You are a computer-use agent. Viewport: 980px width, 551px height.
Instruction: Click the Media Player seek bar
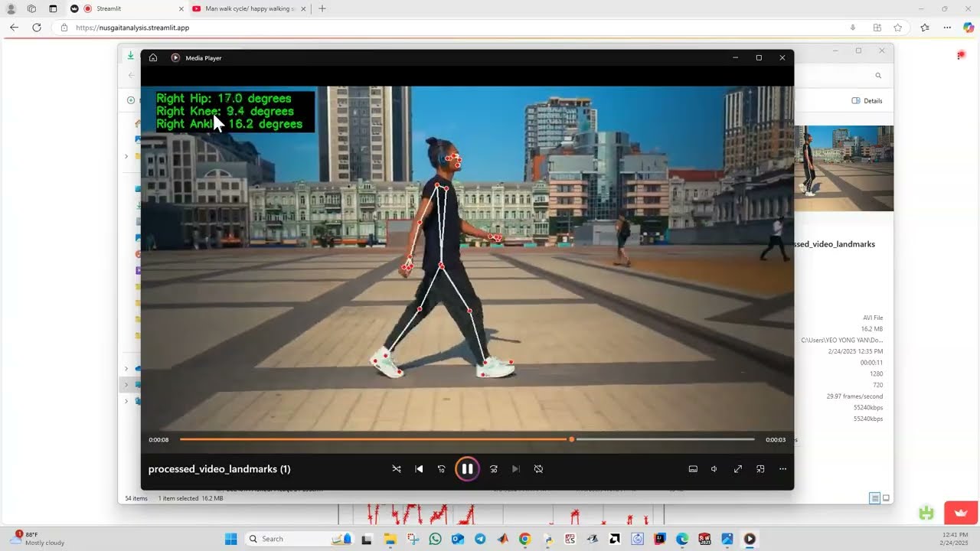[x=467, y=439]
